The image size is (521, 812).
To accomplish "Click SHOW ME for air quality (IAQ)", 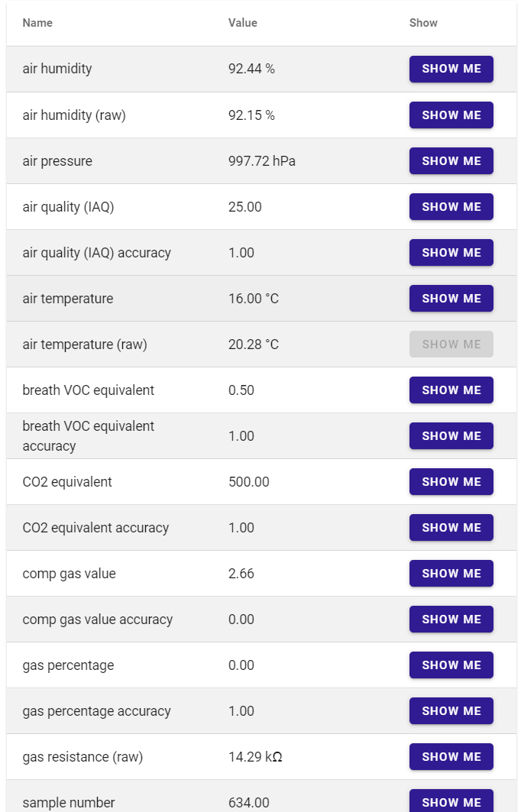I will [x=451, y=206].
